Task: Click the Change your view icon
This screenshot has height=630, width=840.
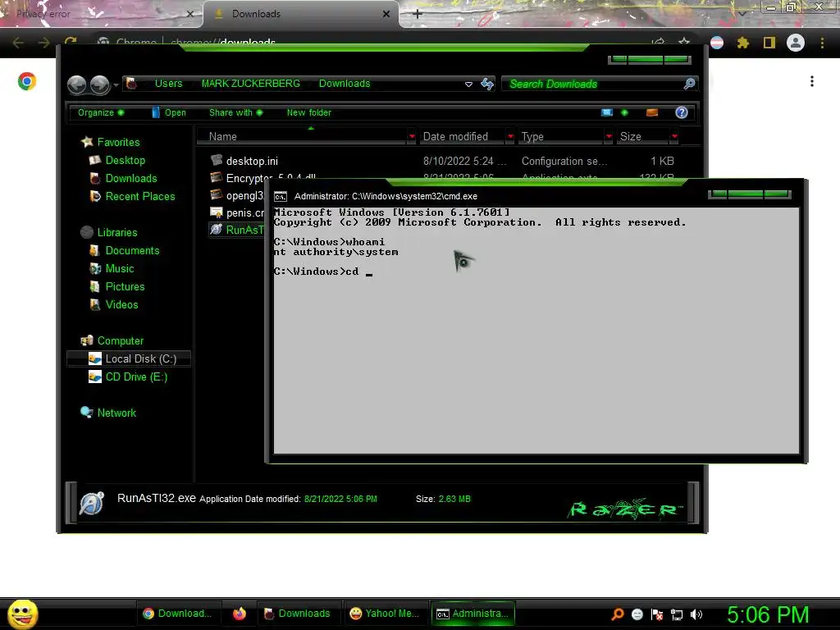Action: click(606, 112)
